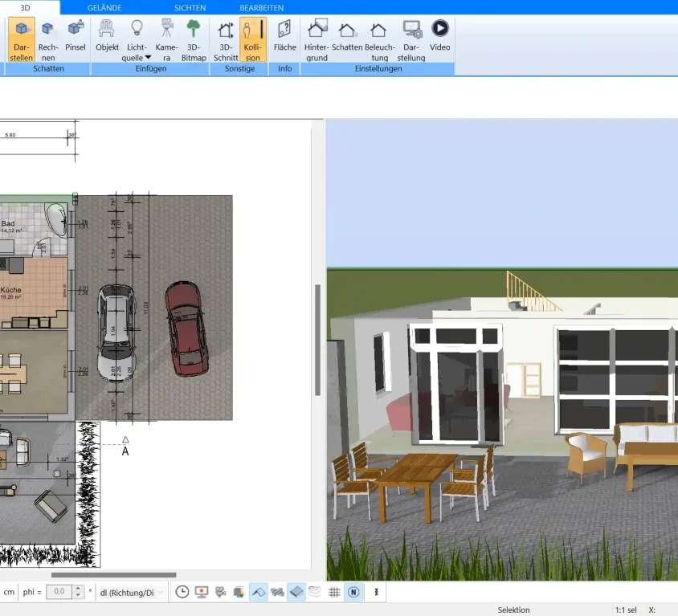The height and width of the screenshot is (616, 678).
Task: Toggle the grid display icon
Action: 334,592
